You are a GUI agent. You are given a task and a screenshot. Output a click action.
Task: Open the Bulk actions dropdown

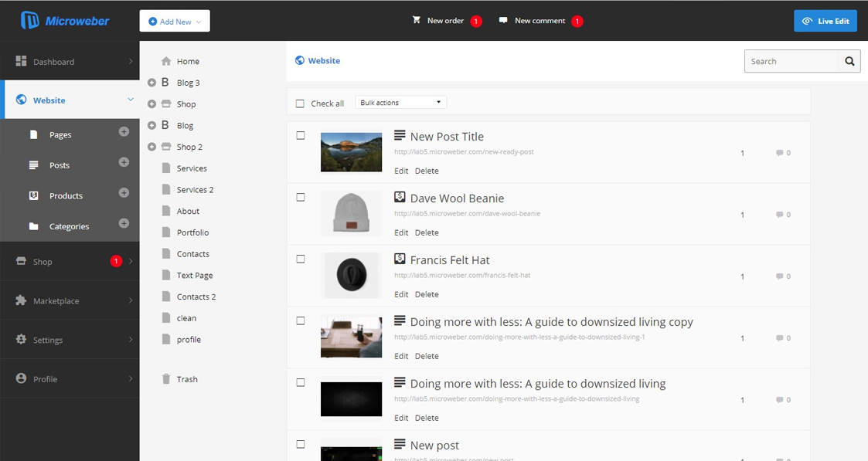400,103
